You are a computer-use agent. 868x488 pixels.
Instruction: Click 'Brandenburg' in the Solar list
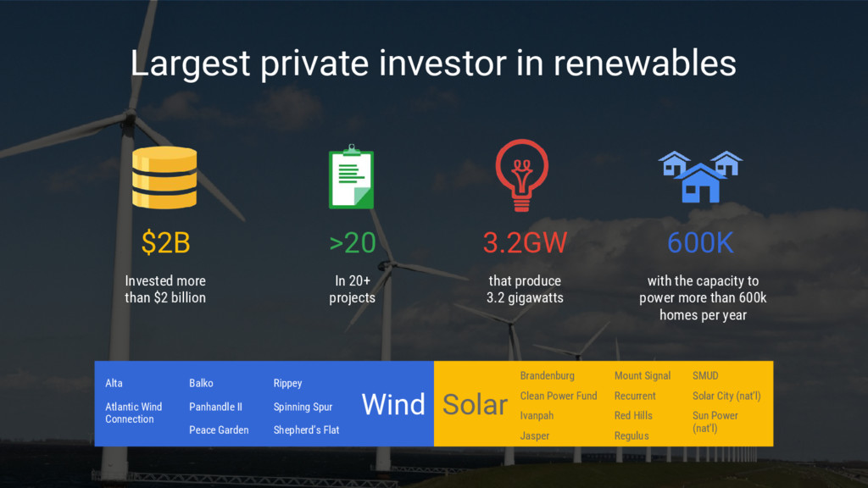point(547,375)
